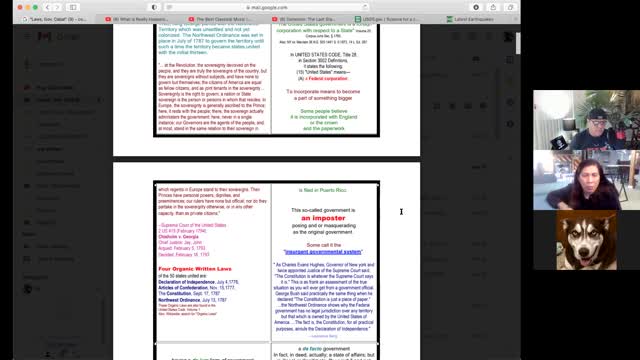Select the Dimension: The Last tab
This screenshot has width=640, height=360.
pyautogui.click(x=304, y=19)
